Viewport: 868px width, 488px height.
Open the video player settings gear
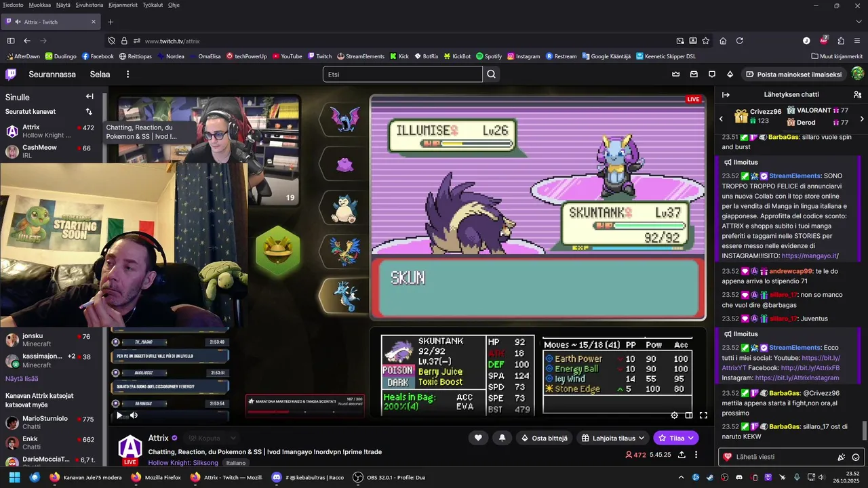674,415
